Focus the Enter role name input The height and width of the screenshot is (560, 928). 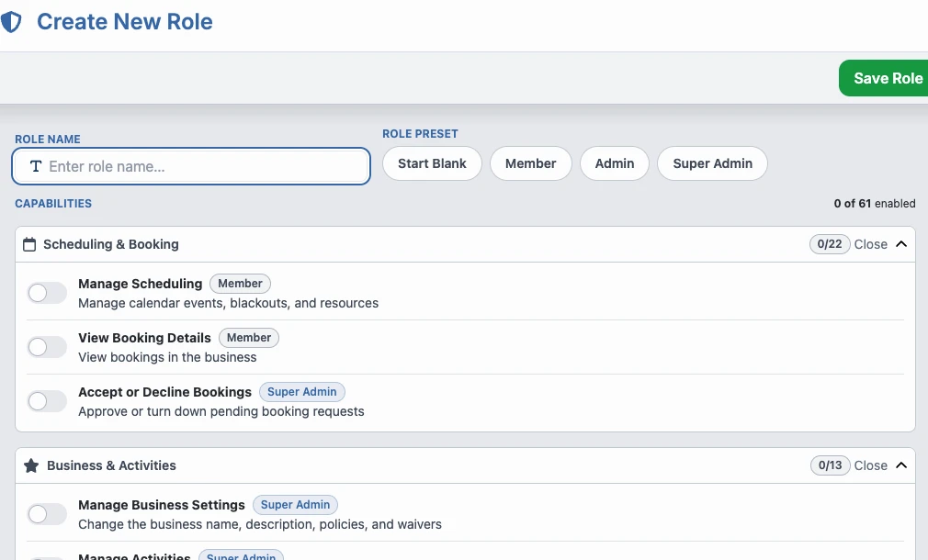pyautogui.click(x=191, y=166)
